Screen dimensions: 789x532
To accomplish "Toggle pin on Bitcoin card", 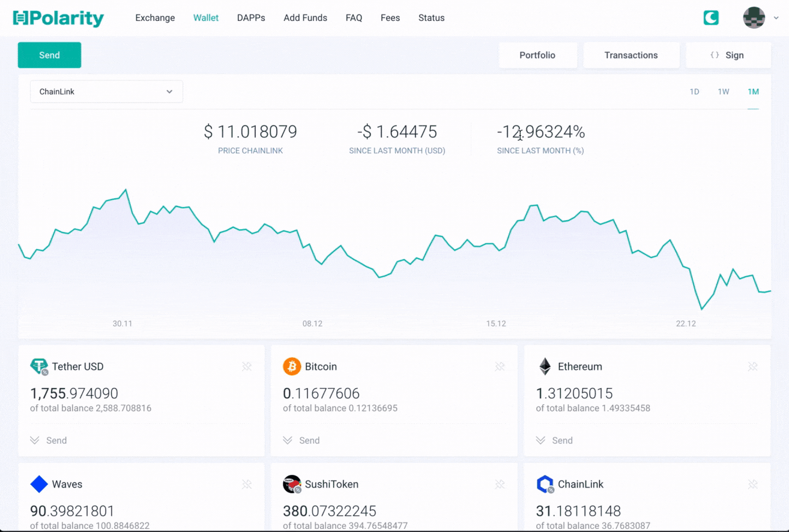I will tap(500, 366).
